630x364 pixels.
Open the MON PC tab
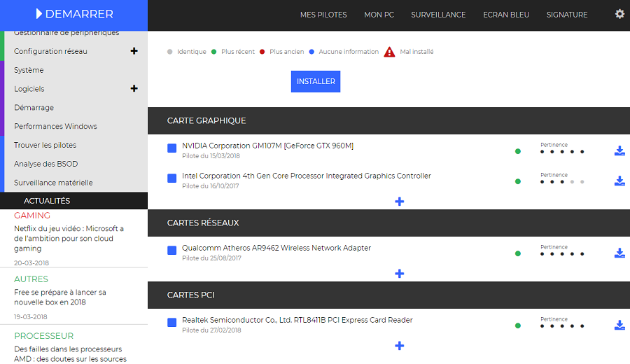[379, 15]
